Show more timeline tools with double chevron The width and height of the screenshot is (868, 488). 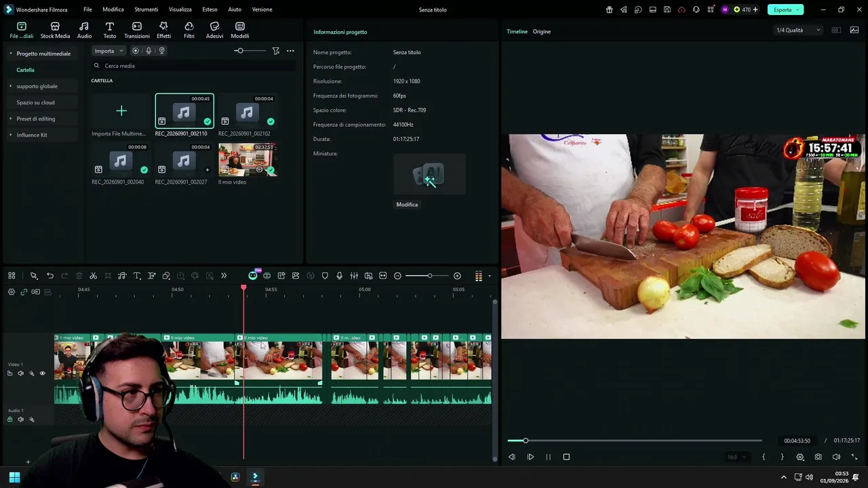(x=224, y=276)
